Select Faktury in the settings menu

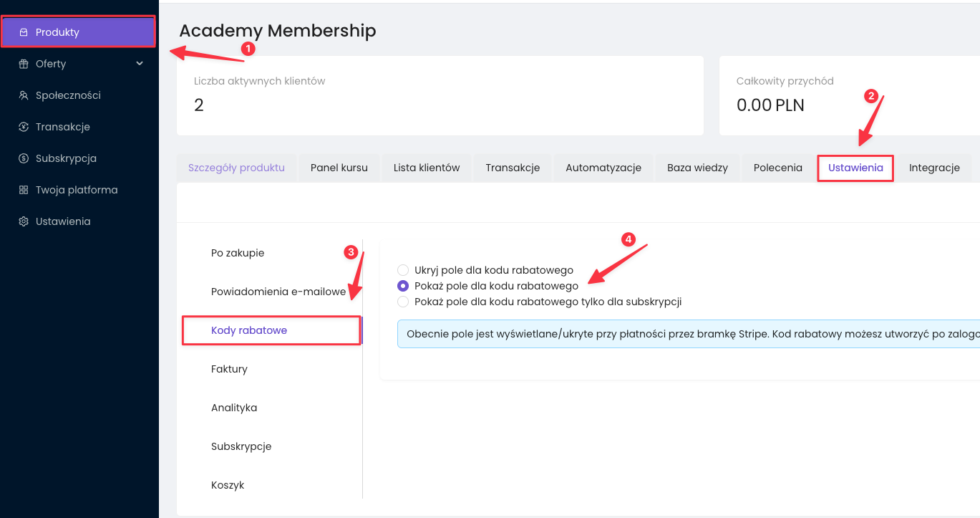tap(229, 369)
